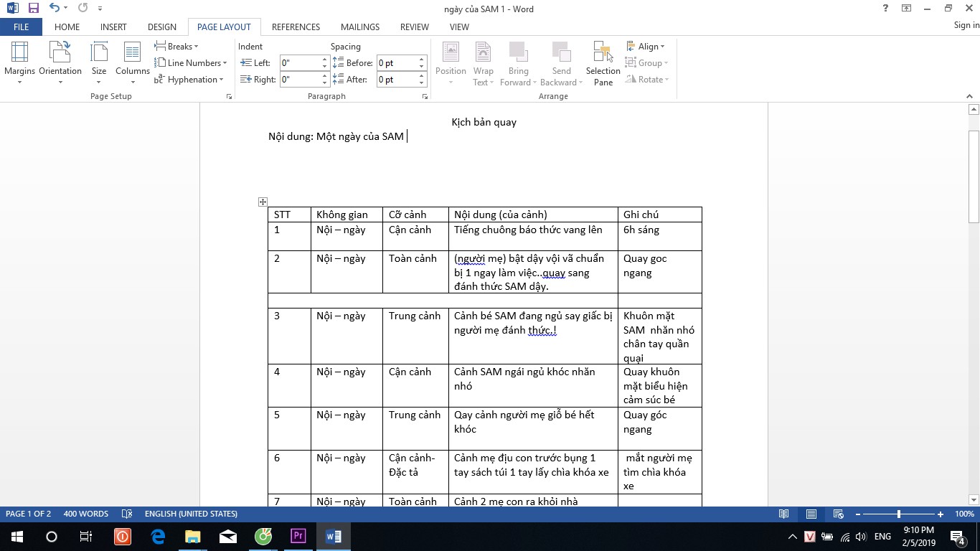Click the zoom slider handle
Screen dimensions: 980x551
898,514
